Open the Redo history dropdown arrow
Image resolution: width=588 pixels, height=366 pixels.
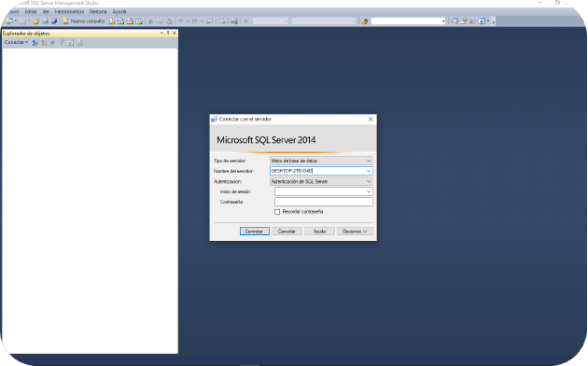(202, 21)
